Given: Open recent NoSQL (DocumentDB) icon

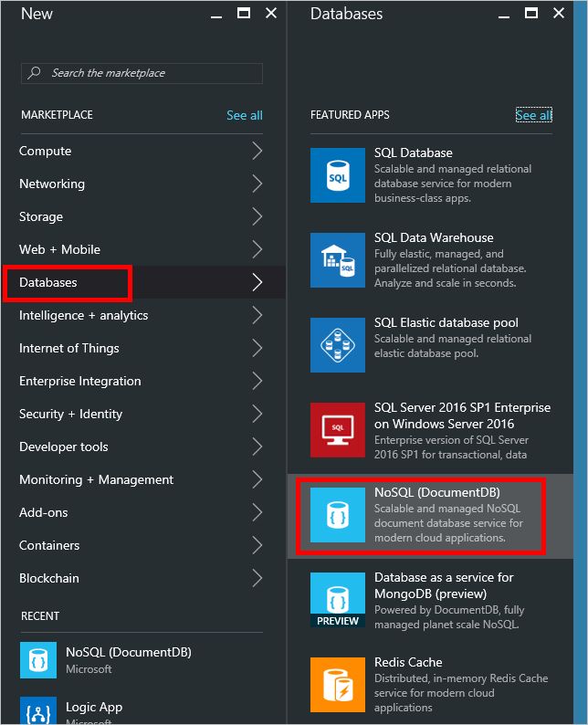Looking at the screenshot, I should pyautogui.click(x=38, y=660).
